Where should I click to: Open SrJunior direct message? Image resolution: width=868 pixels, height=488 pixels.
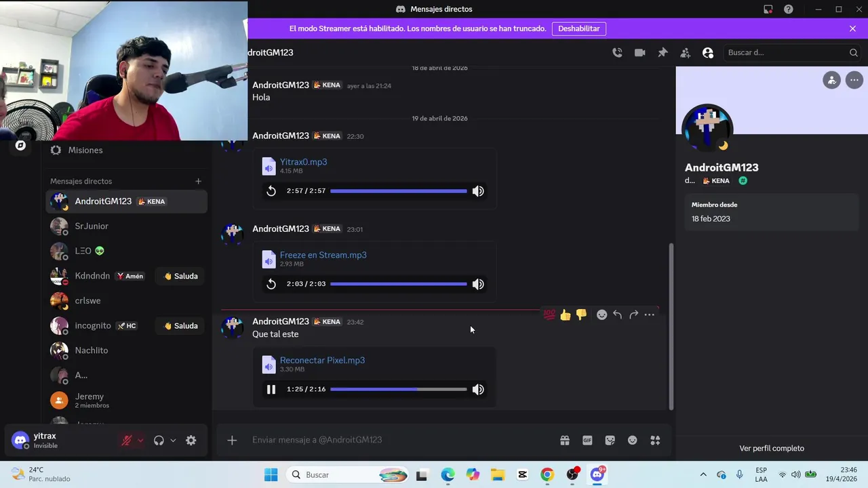pos(127,226)
